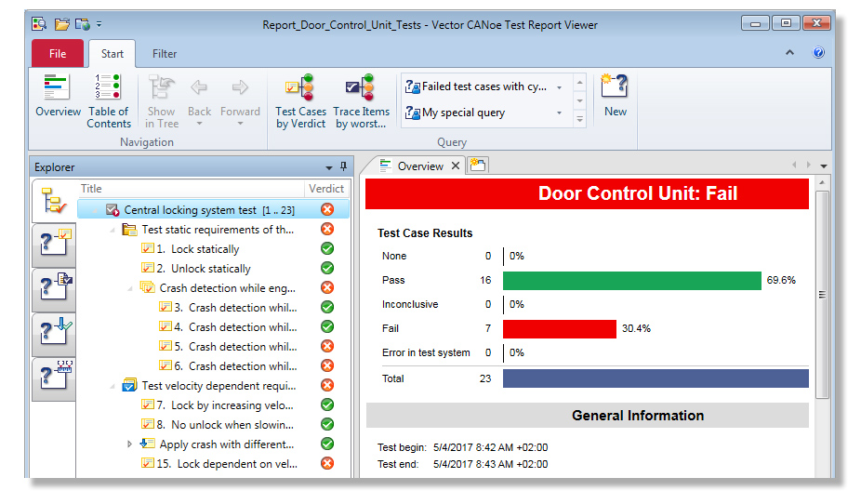Switch to the Start ribbon tab
This screenshot has height=504, width=861.
112,54
